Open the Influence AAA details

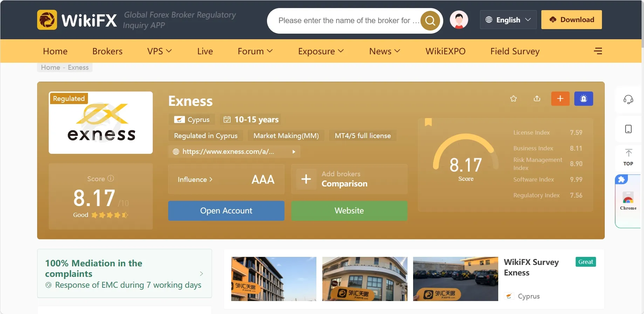click(226, 179)
